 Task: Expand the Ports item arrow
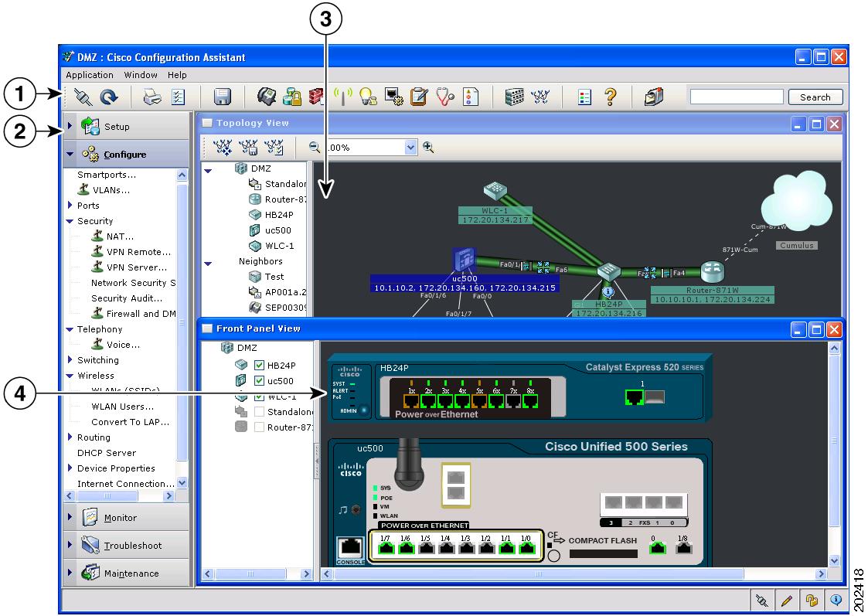click(70, 206)
